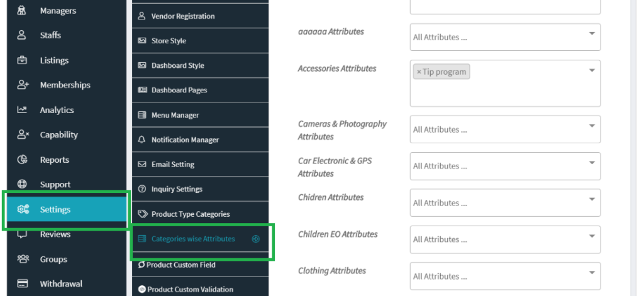Click the Listings briefcase icon

[22, 60]
